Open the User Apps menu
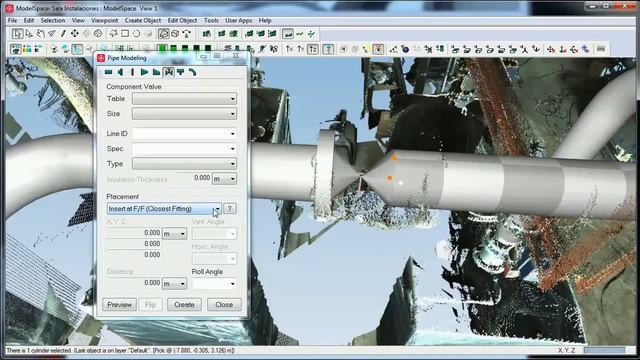The height and width of the screenshot is (360, 640). click(x=239, y=20)
